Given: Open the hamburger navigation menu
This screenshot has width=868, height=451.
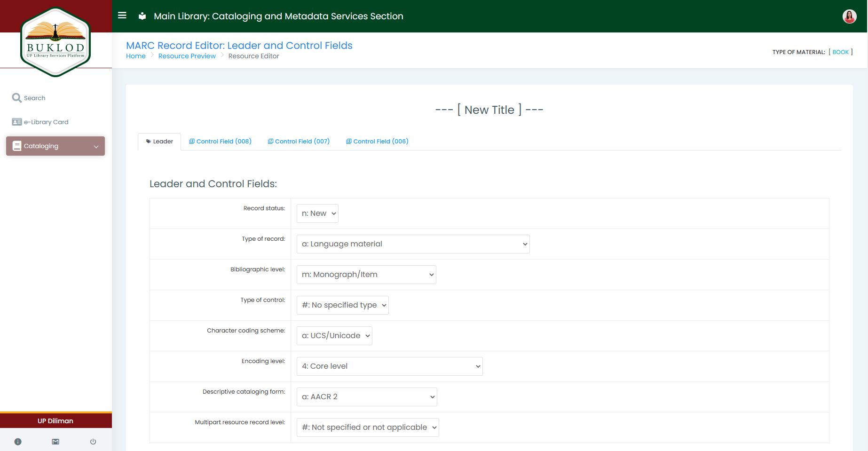Looking at the screenshot, I should (x=122, y=16).
